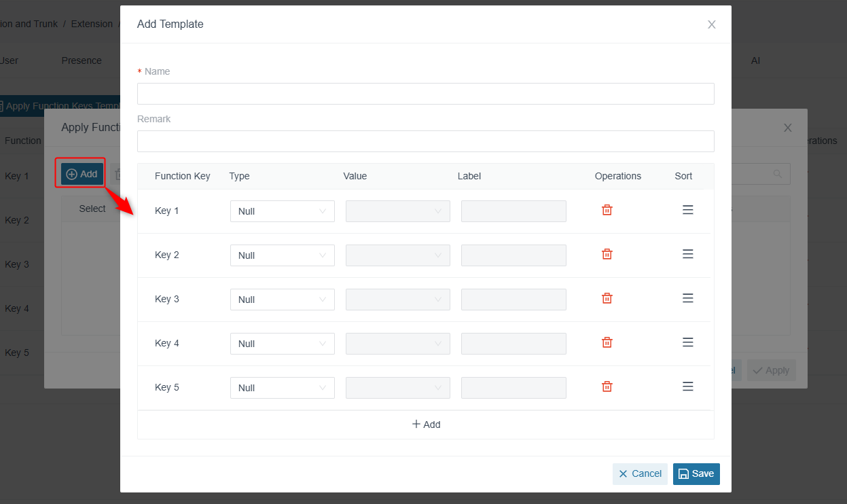847x504 pixels.
Task: Close the Add Template dialog
Action: [712, 24]
